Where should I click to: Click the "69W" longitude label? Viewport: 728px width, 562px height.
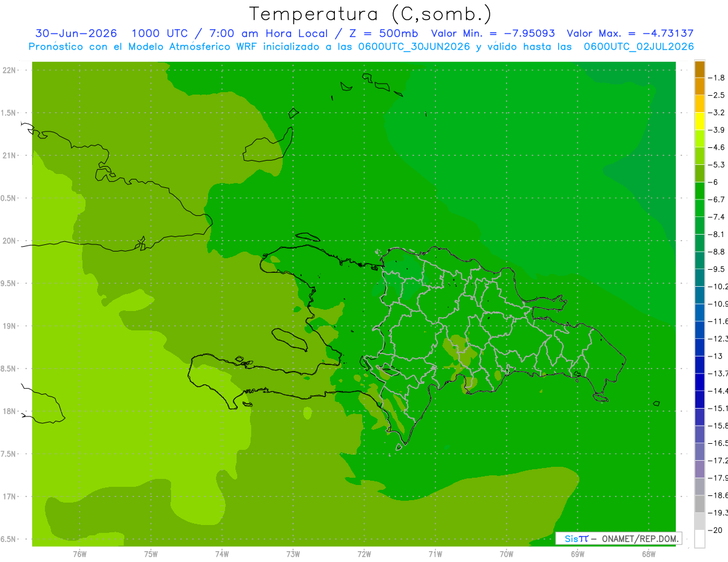click(577, 554)
